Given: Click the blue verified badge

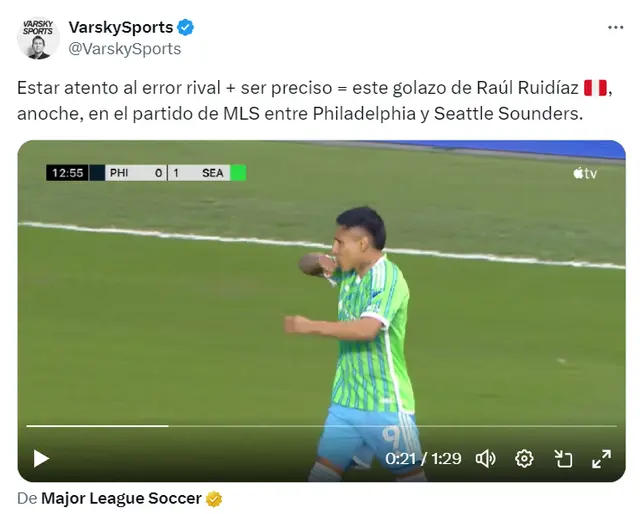Looking at the screenshot, I should point(185,27).
